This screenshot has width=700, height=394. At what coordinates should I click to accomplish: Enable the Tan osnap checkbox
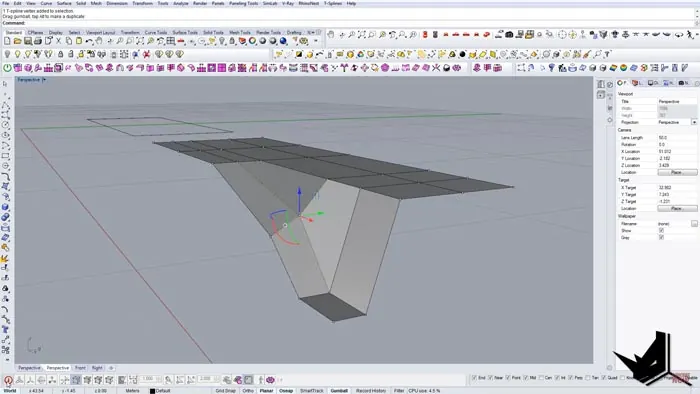(x=588, y=378)
